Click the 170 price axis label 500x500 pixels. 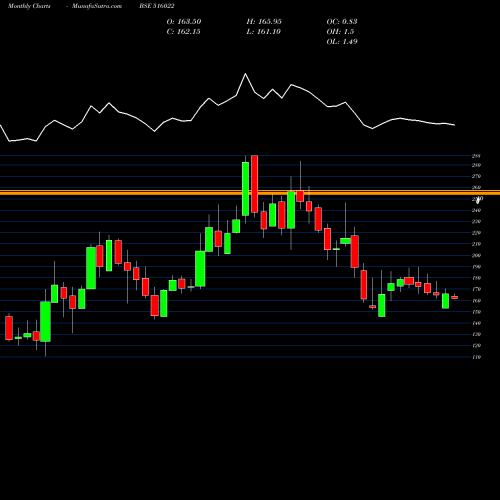(x=476, y=289)
